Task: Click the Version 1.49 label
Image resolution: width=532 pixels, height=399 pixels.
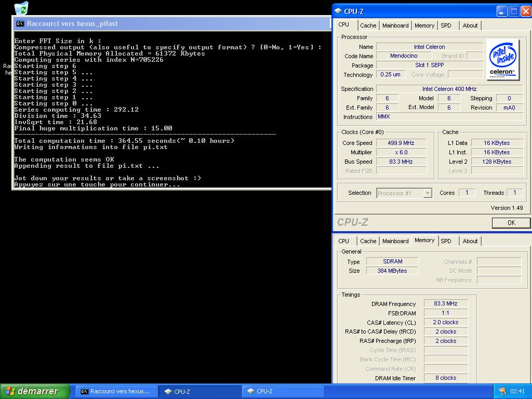Action: 507,208
